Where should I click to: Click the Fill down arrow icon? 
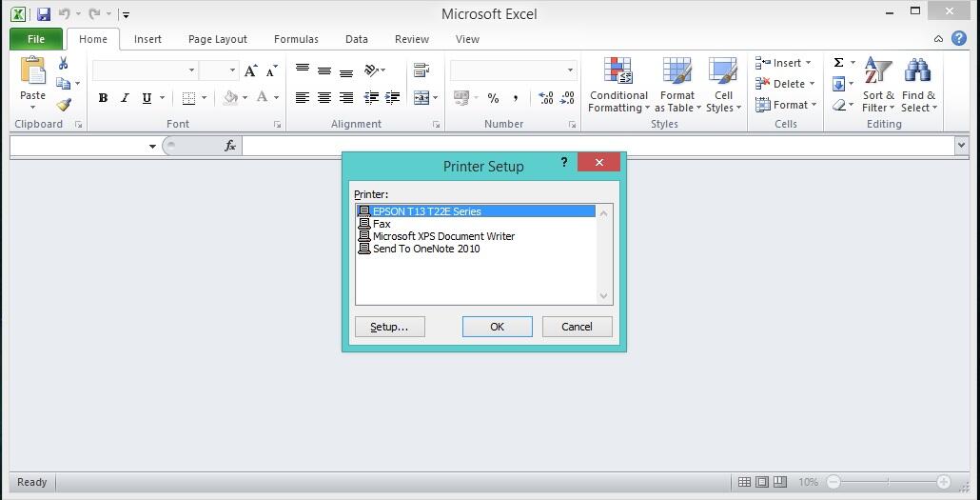tap(839, 84)
